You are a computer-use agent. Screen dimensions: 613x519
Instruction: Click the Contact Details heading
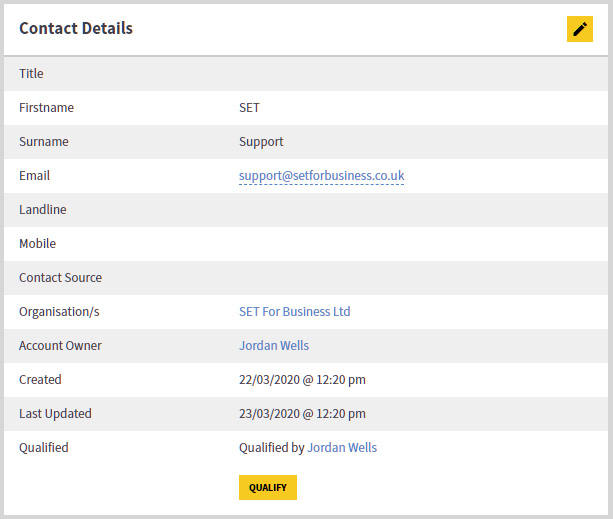coord(76,28)
